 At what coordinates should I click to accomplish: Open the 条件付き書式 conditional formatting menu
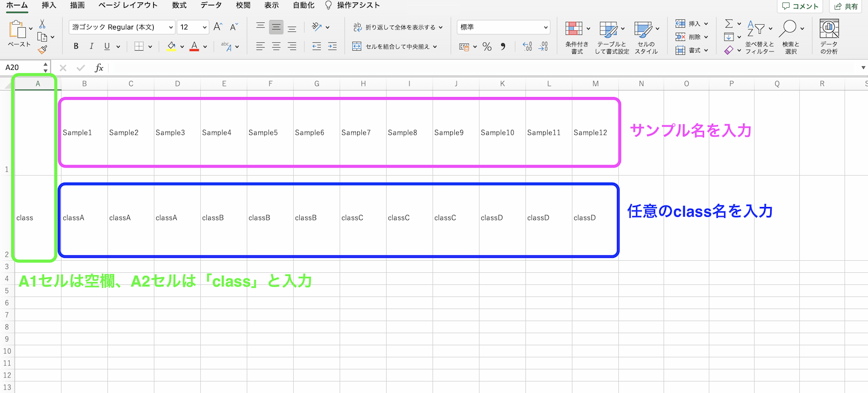pos(577,37)
